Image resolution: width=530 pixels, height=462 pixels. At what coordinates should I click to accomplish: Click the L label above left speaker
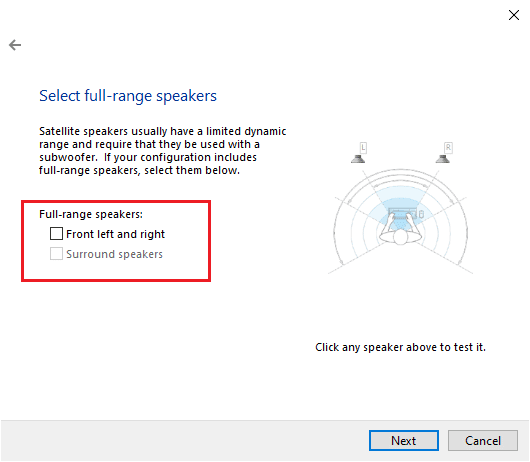pyautogui.click(x=363, y=147)
